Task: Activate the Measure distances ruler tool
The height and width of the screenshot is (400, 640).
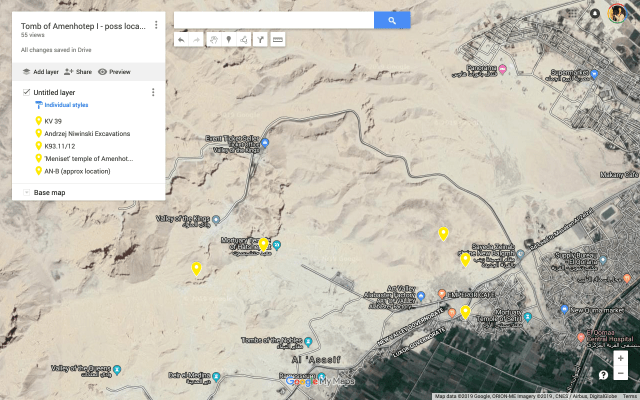Action: (x=277, y=39)
